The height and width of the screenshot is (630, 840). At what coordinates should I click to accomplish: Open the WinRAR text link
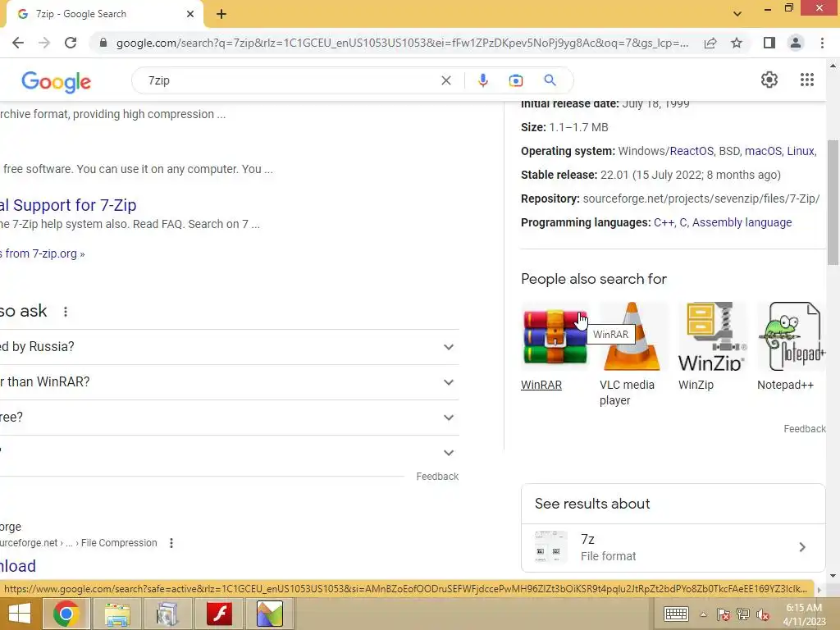click(541, 385)
